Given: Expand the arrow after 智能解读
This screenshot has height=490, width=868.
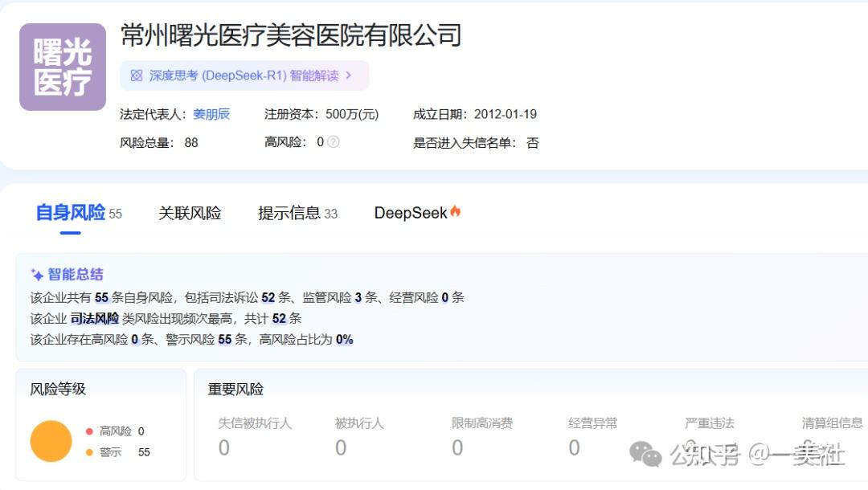Looking at the screenshot, I should 348,76.
